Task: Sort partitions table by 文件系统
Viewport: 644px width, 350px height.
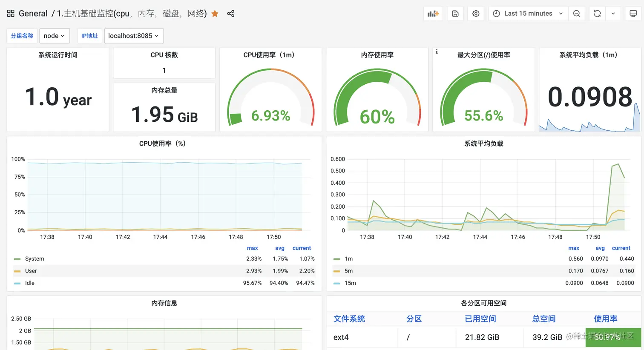Action: click(x=349, y=319)
